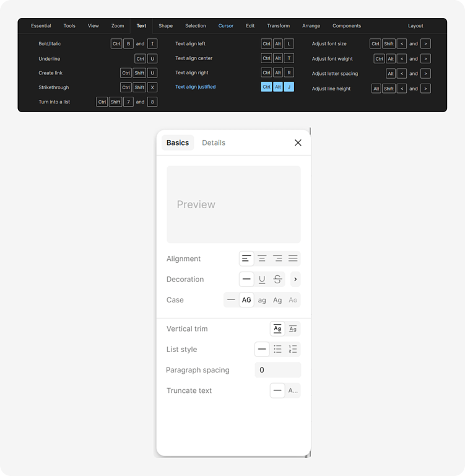Open the Edit shortcuts tab

(x=250, y=26)
